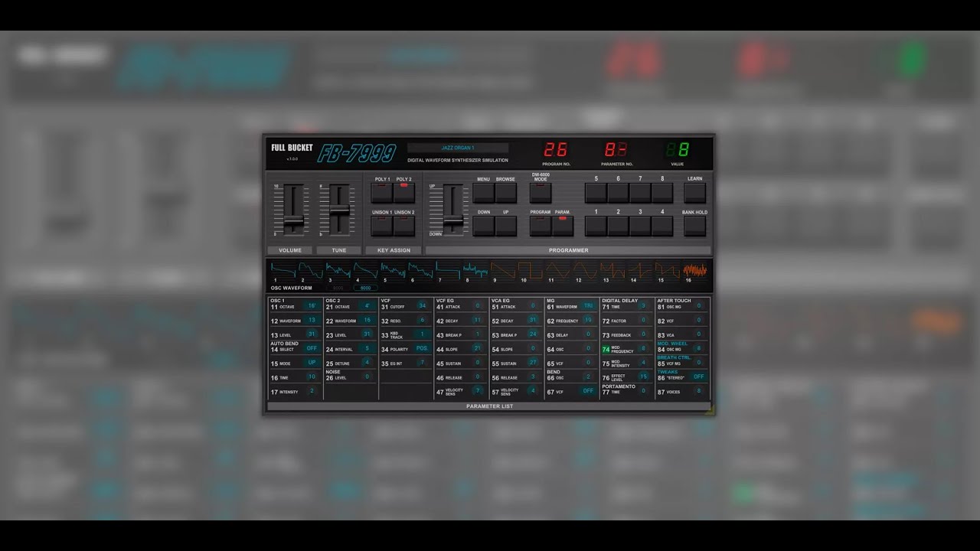
Task: Click the PARAMETER LIST bar
Action: click(489, 406)
